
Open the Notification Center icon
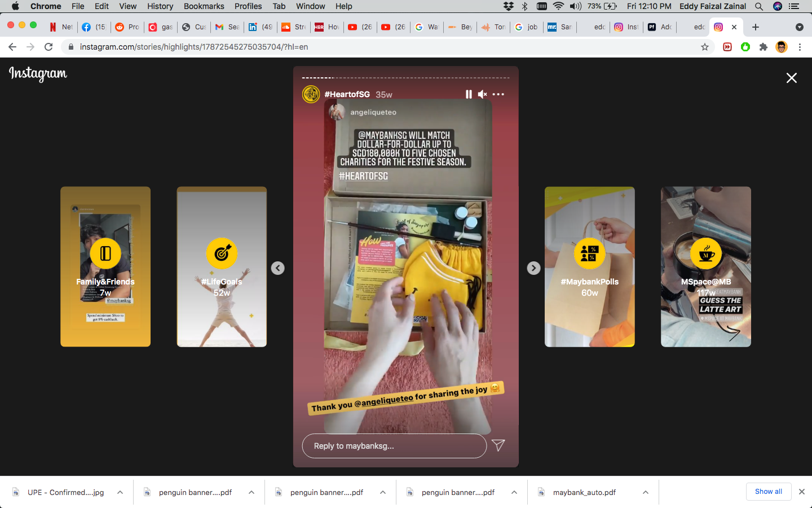pos(795,6)
